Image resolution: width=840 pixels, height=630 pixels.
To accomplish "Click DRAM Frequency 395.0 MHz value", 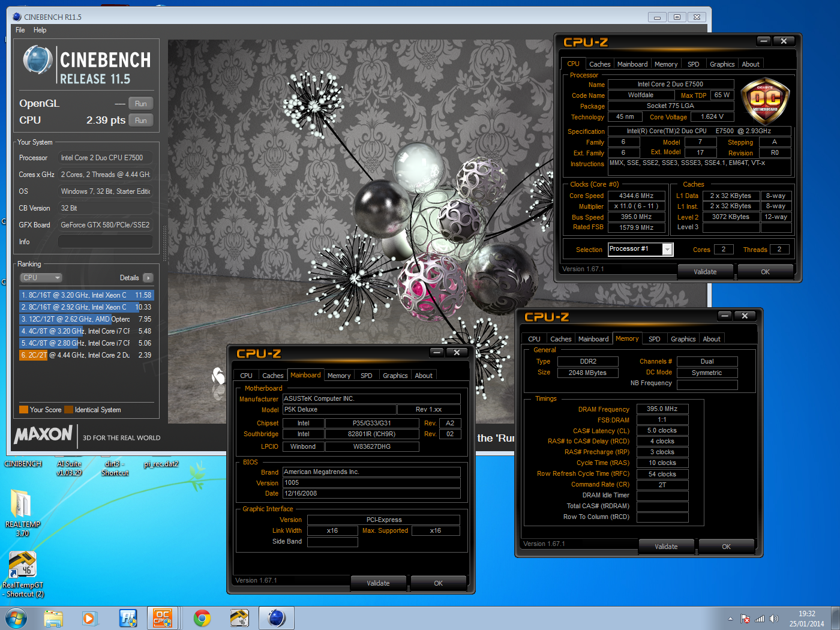I will point(662,409).
